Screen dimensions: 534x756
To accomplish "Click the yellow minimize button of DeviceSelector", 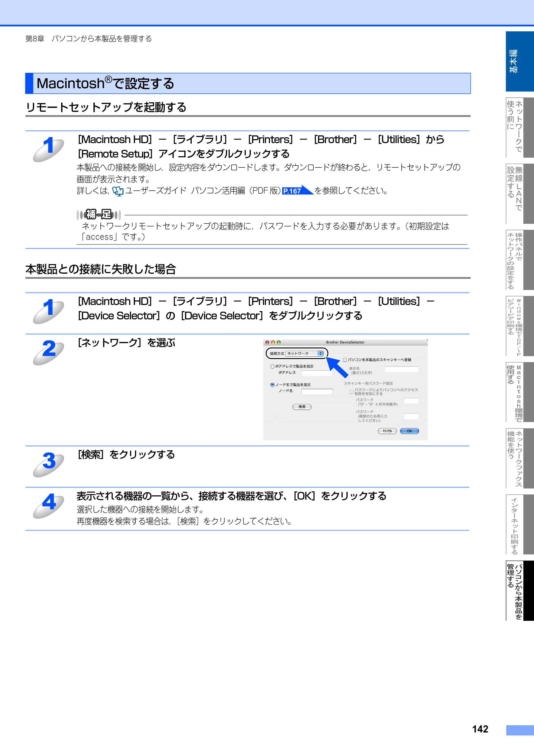I will (x=273, y=342).
